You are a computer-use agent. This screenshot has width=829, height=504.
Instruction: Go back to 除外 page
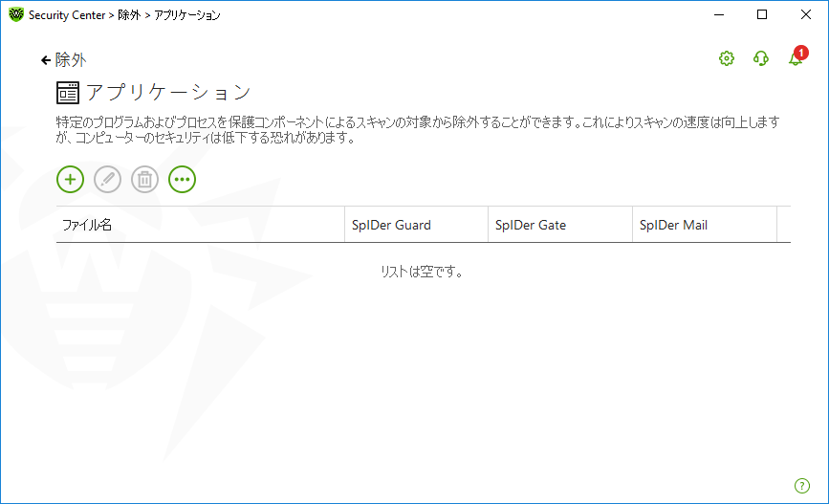click(x=63, y=59)
